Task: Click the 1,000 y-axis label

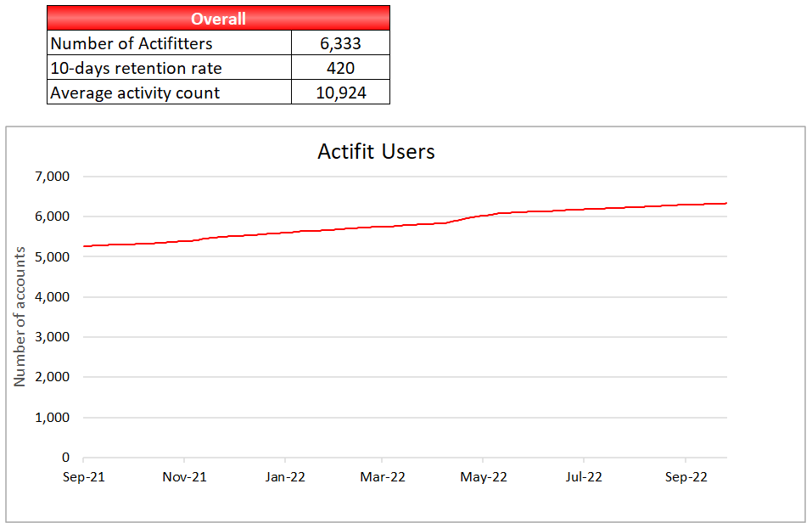Action: pyautogui.click(x=52, y=418)
